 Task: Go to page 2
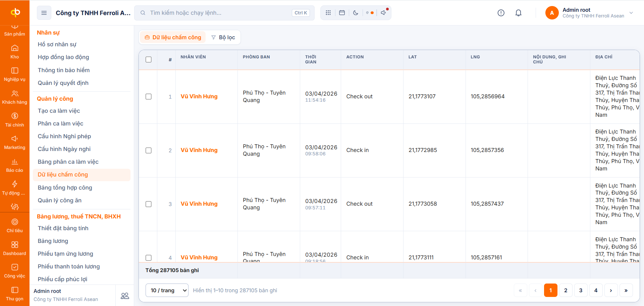point(566,290)
